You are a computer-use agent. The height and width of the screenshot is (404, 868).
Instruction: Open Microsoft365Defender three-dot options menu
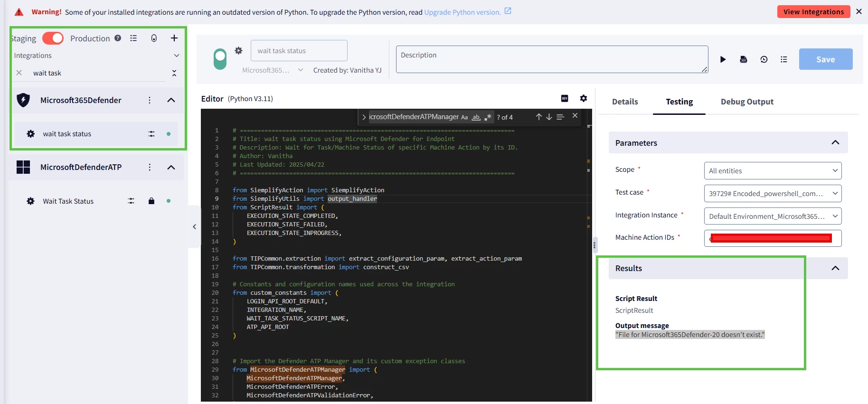pos(150,100)
